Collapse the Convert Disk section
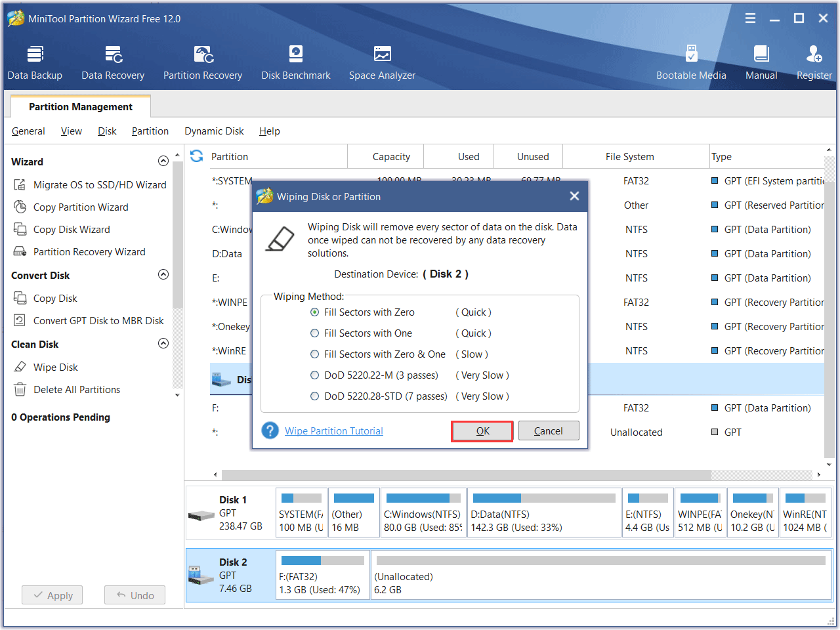The height and width of the screenshot is (630, 840). coord(163,275)
